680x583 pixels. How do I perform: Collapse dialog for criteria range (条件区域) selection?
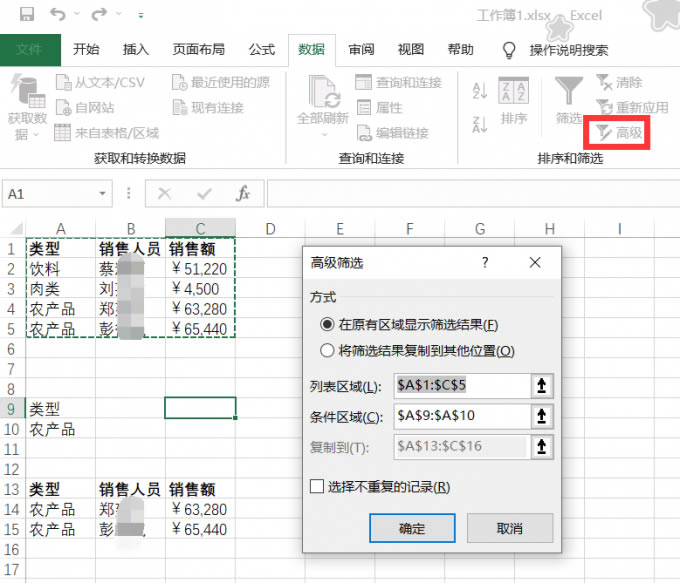coord(543,417)
